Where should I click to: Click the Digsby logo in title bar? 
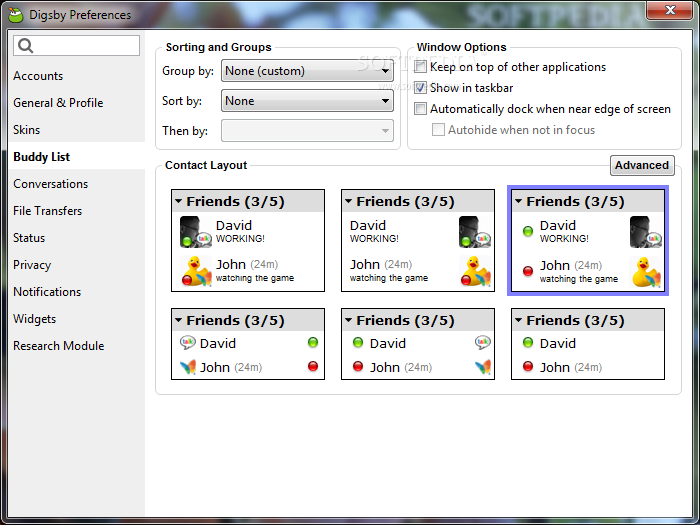(x=16, y=15)
